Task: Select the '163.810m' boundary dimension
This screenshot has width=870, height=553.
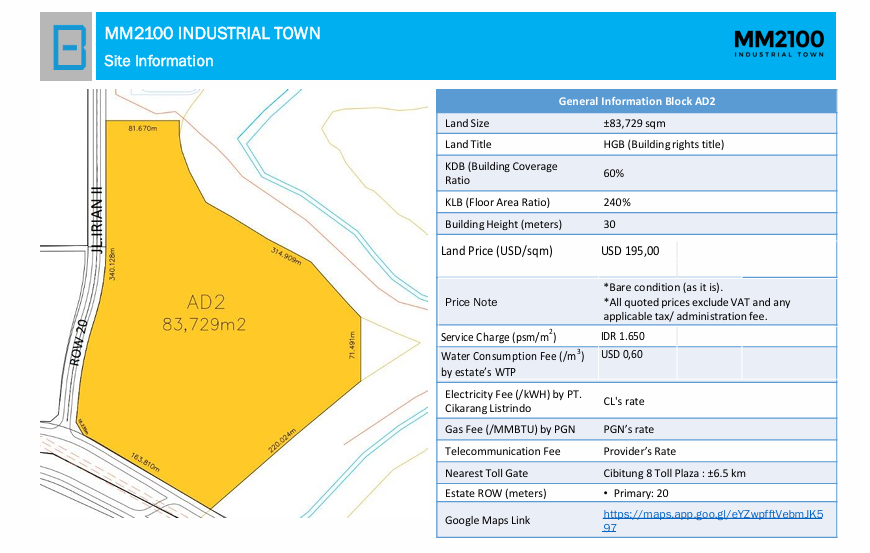Action: (145, 463)
